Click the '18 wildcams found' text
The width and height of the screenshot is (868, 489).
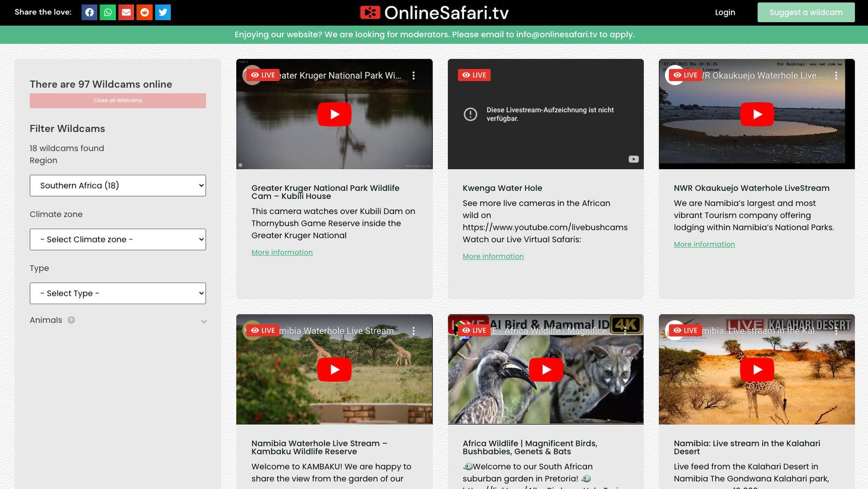click(x=67, y=149)
